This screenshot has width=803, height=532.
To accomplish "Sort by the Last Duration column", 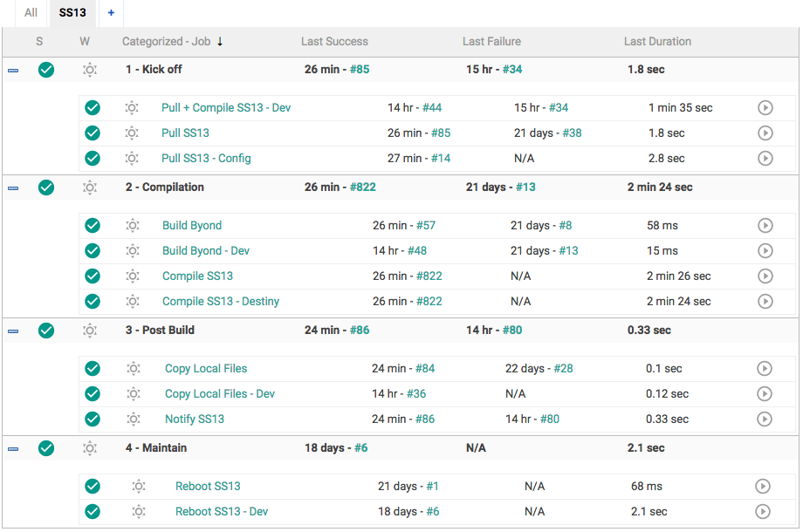I will [657, 42].
